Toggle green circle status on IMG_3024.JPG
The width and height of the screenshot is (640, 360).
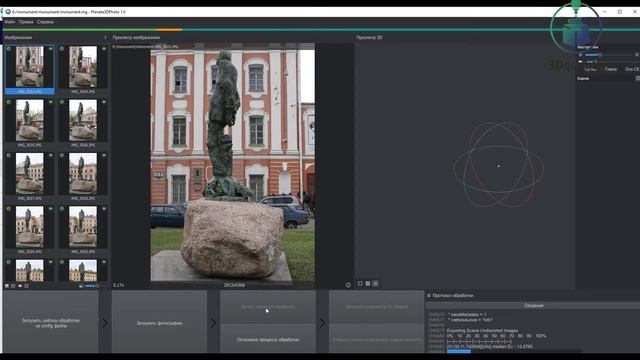pyautogui.click(x=62, y=49)
